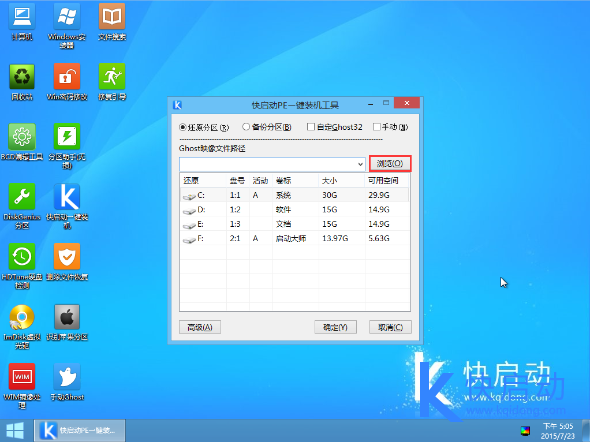Click the 高级(A) advanced button
Image resolution: width=590 pixels, height=442 pixels.
pos(200,327)
